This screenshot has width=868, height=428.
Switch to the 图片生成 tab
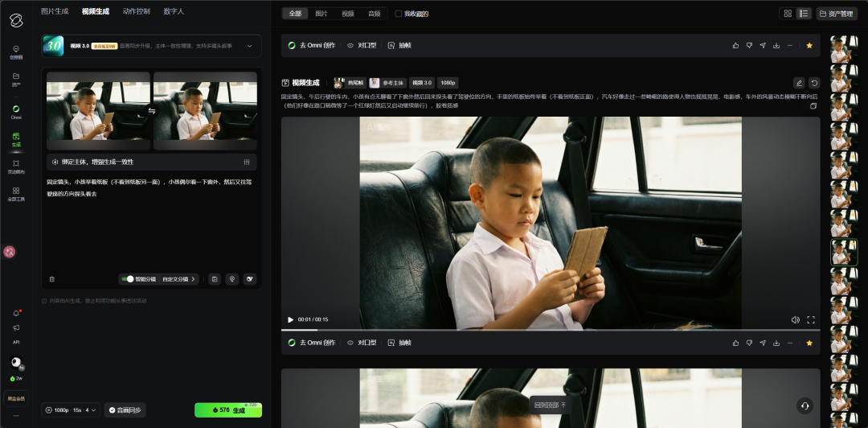pyautogui.click(x=55, y=12)
